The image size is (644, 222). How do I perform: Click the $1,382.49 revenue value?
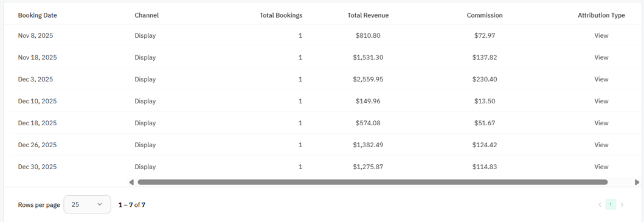(x=368, y=145)
